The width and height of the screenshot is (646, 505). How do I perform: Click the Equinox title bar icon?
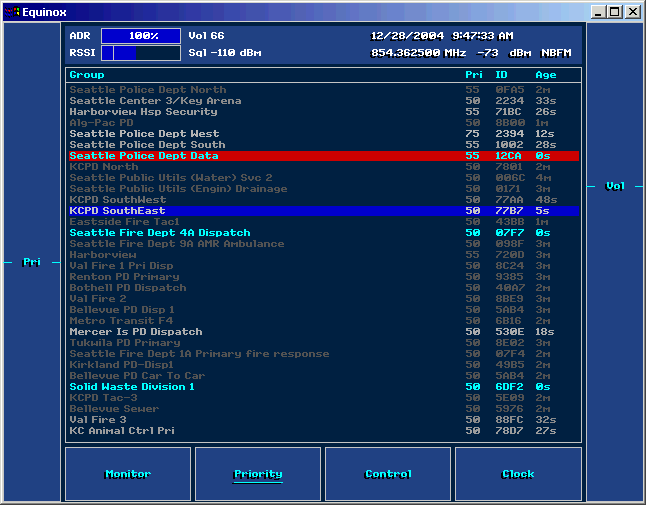(12, 12)
